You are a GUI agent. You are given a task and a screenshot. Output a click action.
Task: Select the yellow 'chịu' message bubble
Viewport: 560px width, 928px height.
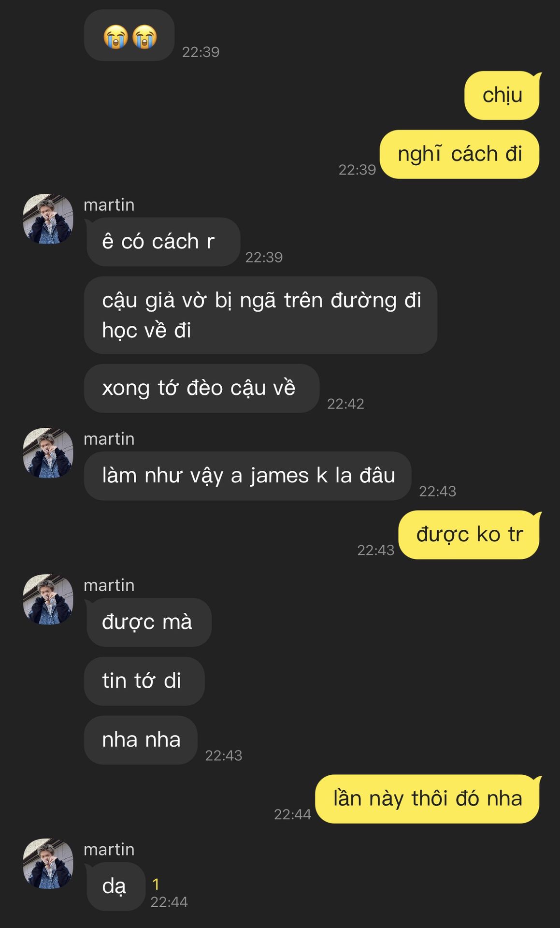click(x=502, y=95)
